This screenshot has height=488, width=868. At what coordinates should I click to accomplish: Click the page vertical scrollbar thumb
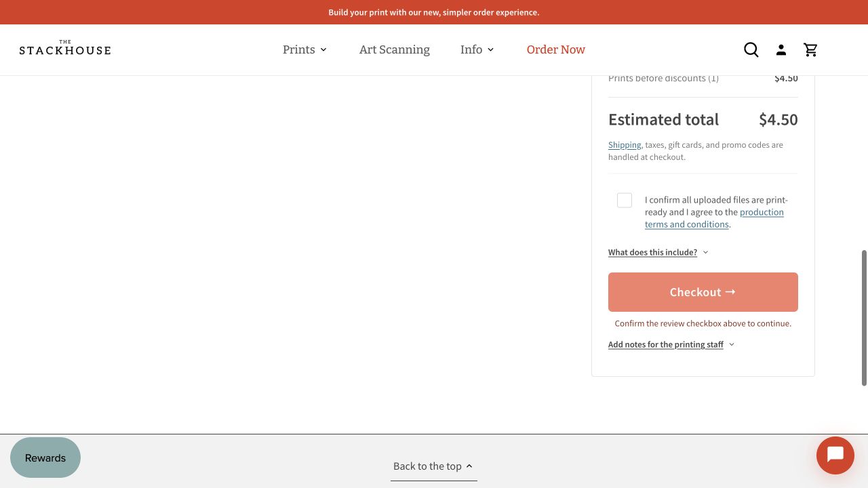(x=864, y=318)
